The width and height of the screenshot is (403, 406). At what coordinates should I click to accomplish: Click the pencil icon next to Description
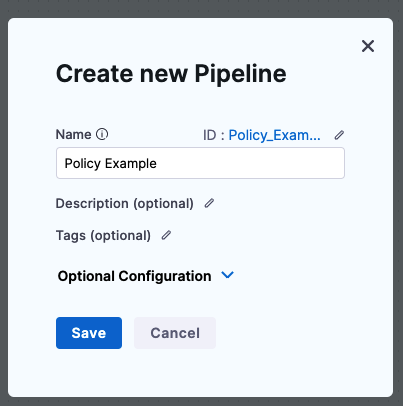pyautogui.click(x=209, y=203)
